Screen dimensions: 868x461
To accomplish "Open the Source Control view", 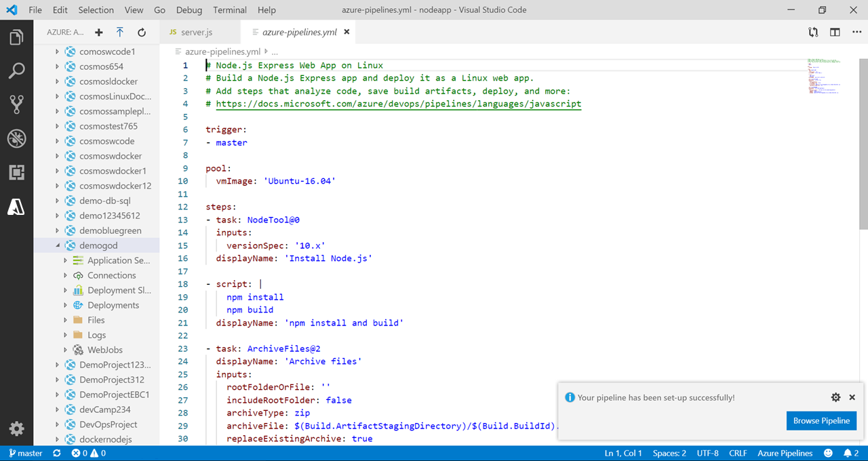I will pyautogui.click(x=16, y=104).
